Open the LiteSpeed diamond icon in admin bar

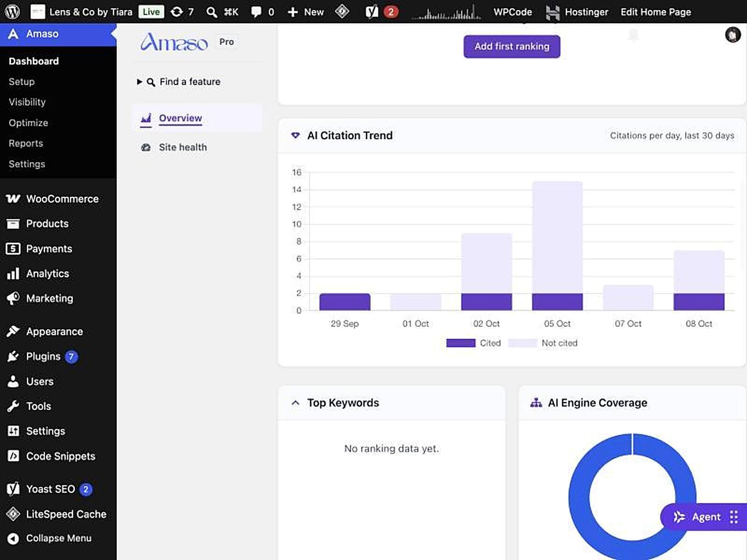point(342,11)
